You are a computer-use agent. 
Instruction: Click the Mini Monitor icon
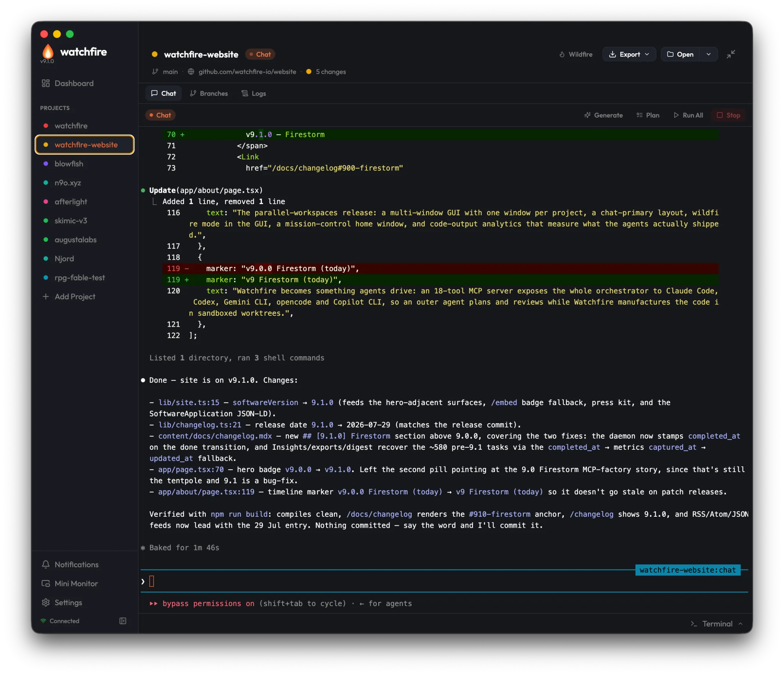[x=46, y=584]
